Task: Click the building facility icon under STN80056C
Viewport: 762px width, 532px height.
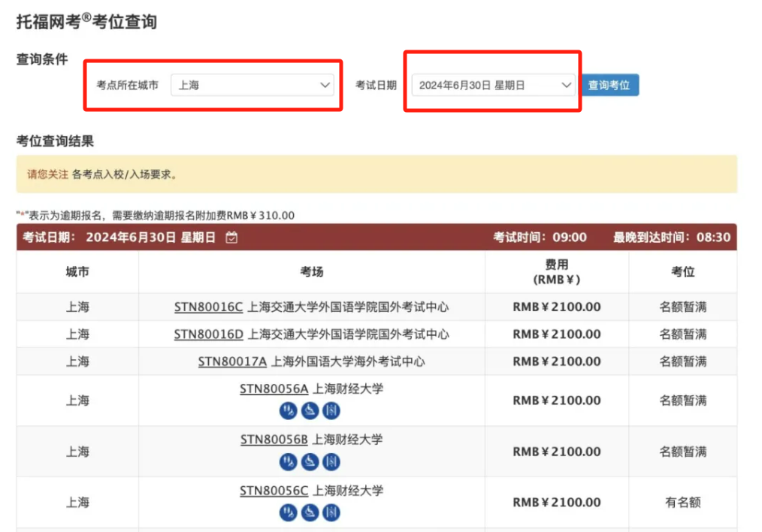Action: coord(331,512)
